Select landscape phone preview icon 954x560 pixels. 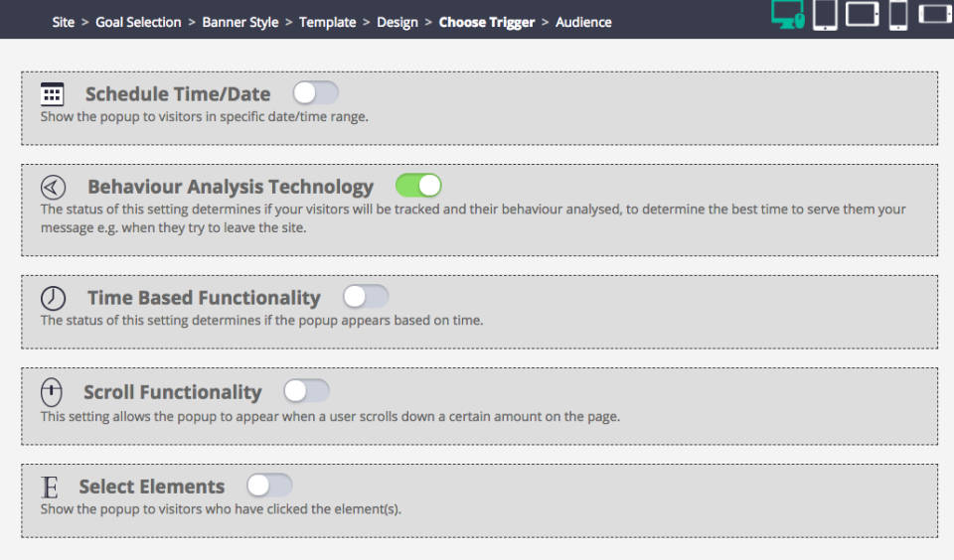(934, 15)
